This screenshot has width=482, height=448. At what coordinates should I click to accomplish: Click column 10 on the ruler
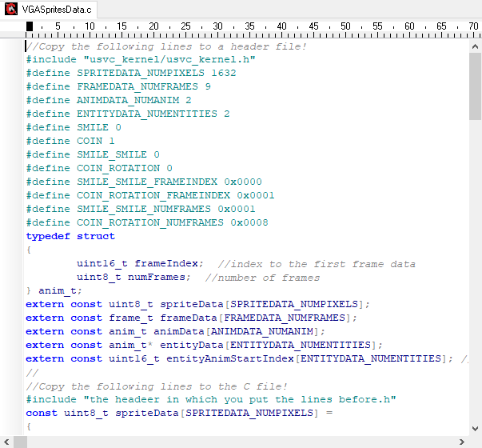pyautogui.click(x=90, y=26)
